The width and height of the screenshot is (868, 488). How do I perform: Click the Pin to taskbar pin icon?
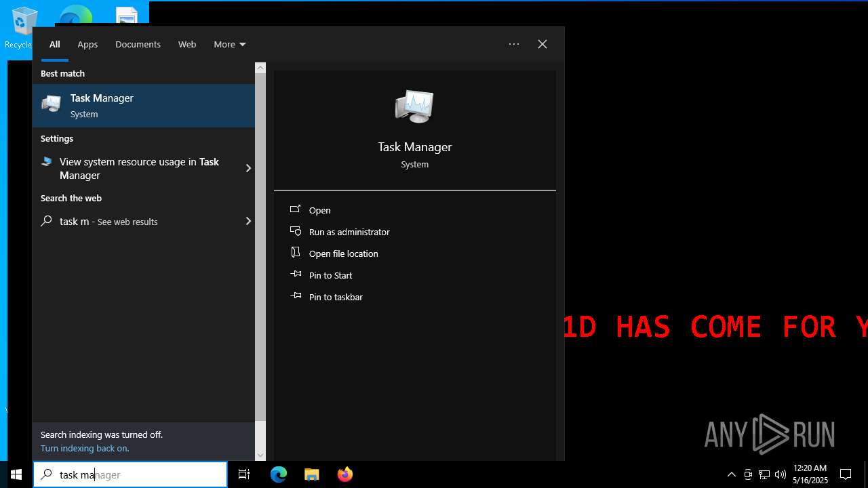tap(296, 296)
